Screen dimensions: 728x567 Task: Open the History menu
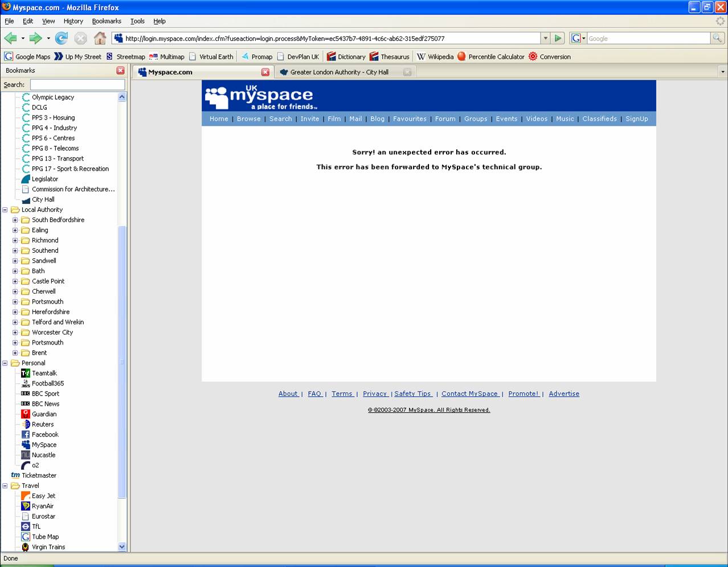pyautogui.click(x=73, y=21)
